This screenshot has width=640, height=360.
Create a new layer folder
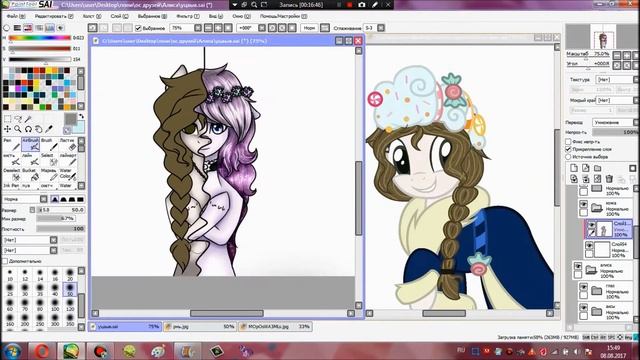[x=598, y=168]
